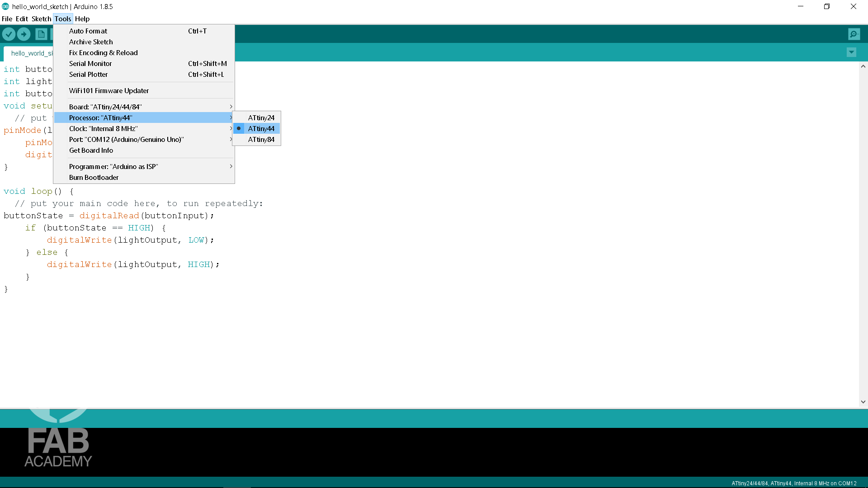Choose Fix Encoding & Reload

[x=144, y=52]
